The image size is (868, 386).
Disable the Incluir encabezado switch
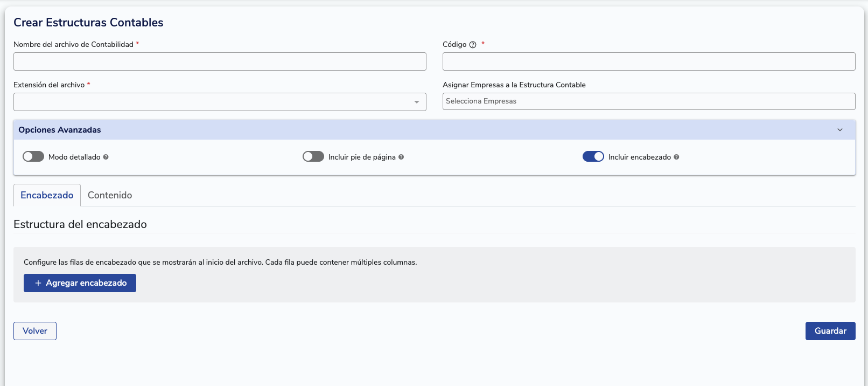[x=593, y=156]
